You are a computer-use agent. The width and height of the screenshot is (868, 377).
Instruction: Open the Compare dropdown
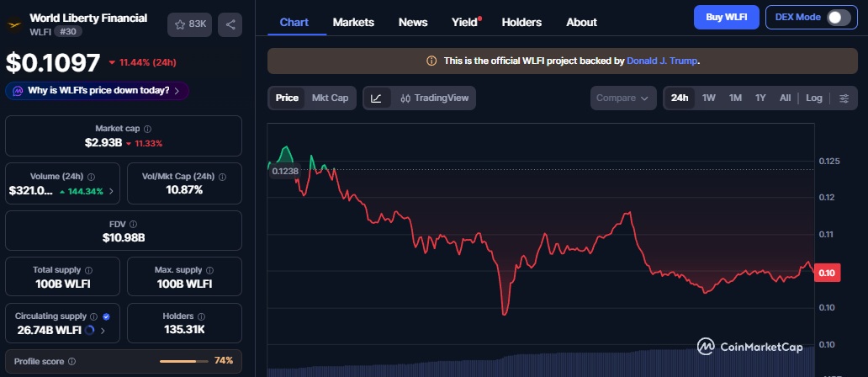(622, 98)
